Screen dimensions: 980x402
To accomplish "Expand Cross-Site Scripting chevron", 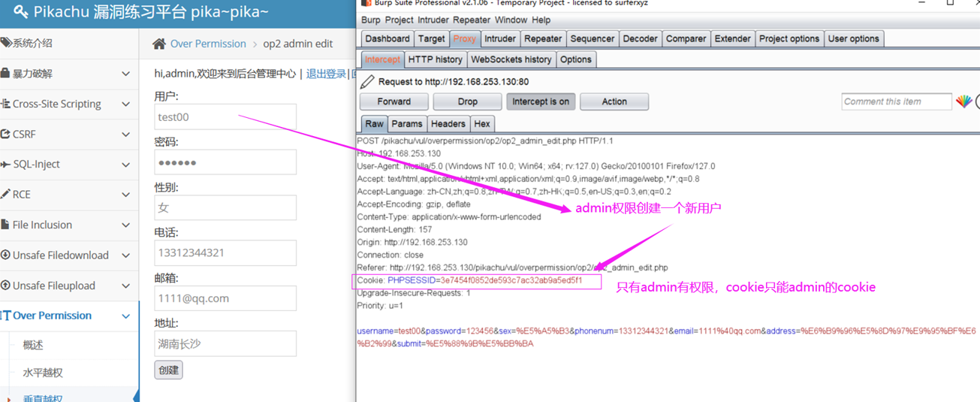I will point(125,104).
